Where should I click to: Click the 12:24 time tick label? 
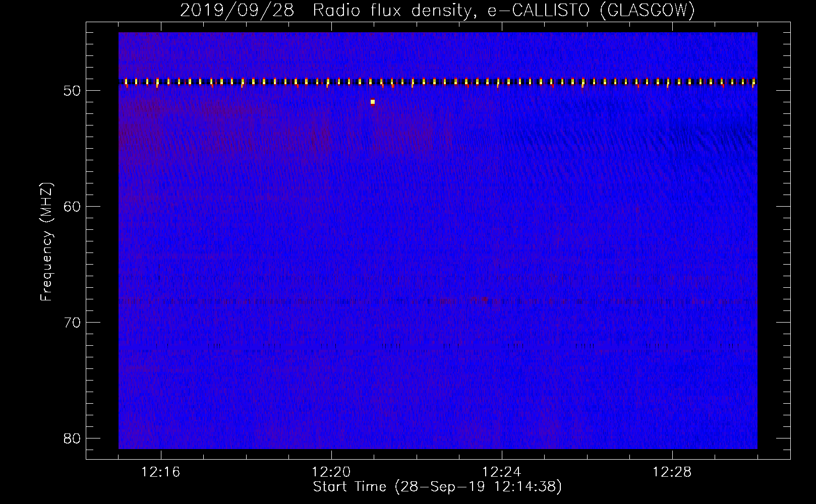point(502,472)
